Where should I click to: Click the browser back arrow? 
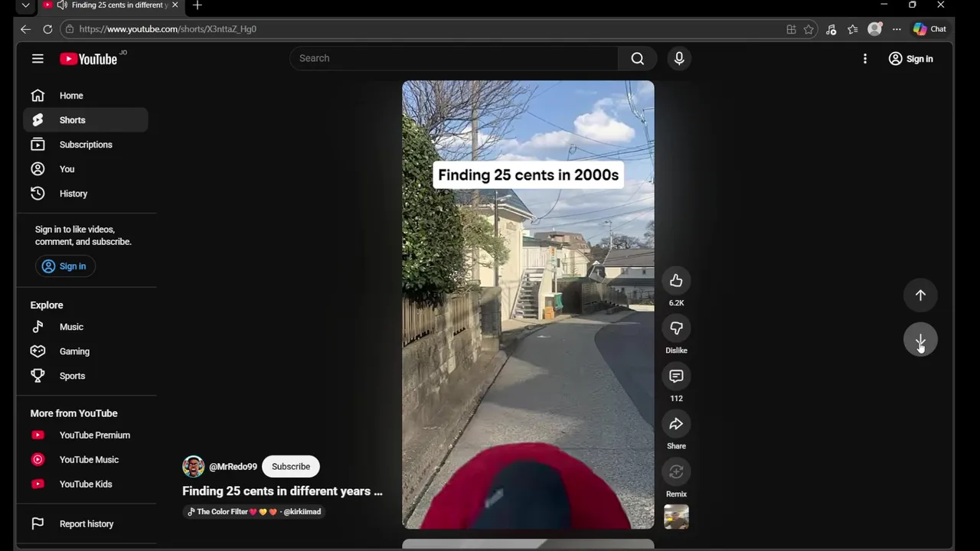[25, 29]
